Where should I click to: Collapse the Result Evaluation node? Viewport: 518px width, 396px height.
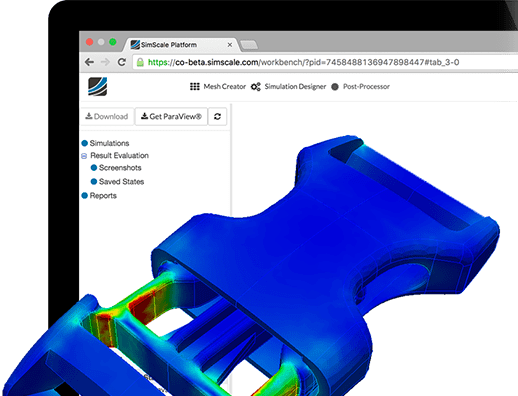(84, 156)
